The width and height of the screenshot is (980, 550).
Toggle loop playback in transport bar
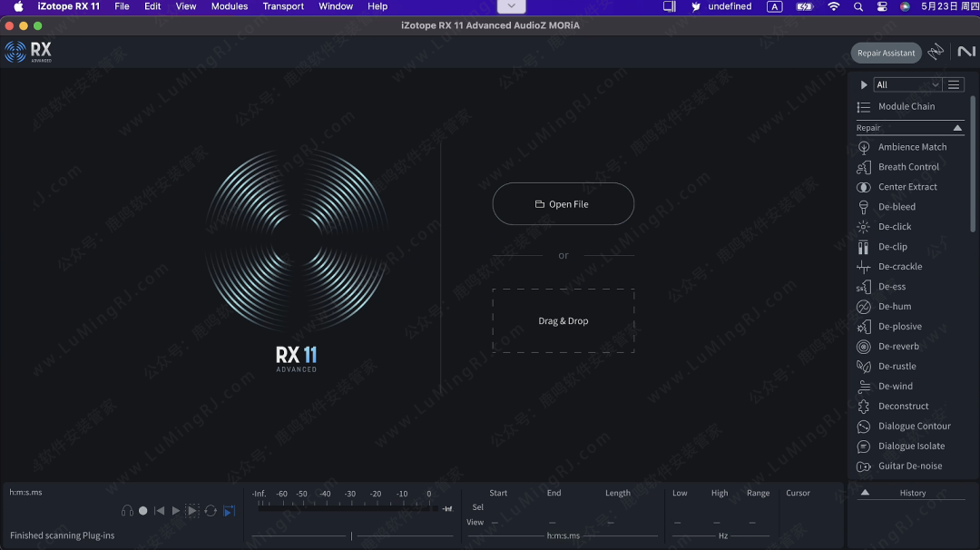point(211,511)
